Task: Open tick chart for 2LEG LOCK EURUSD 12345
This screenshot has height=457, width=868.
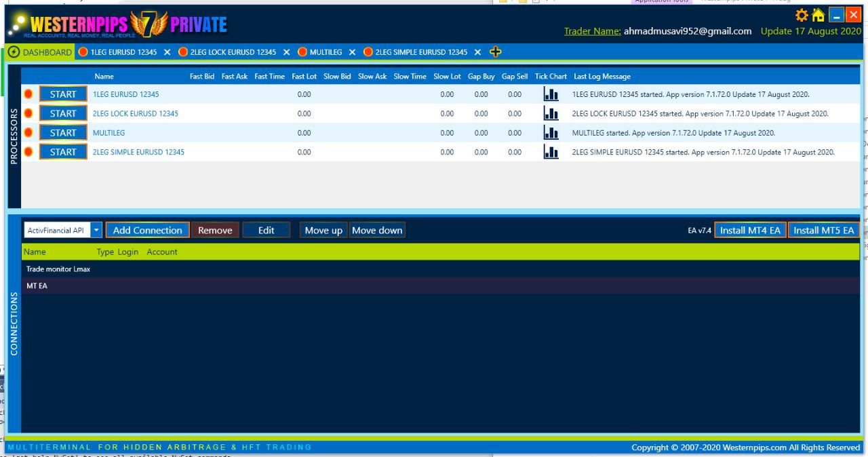Action: point(551,113)
